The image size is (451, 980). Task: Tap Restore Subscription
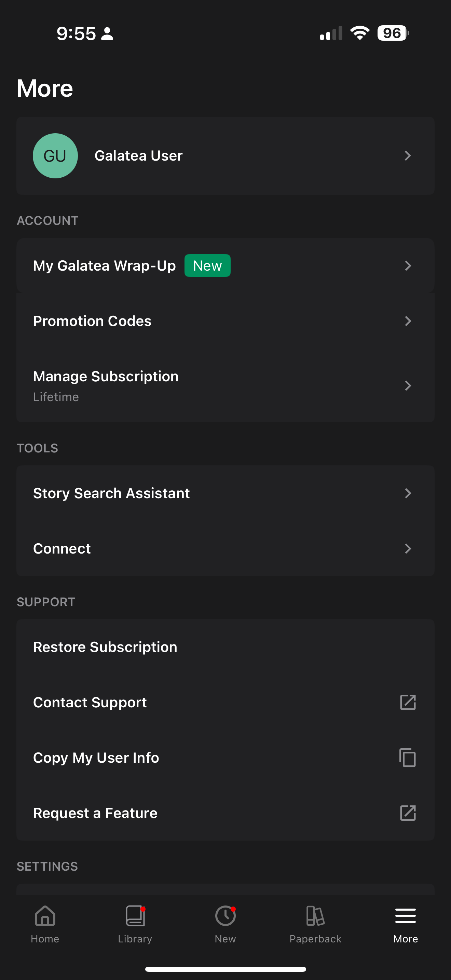(105, 647)
